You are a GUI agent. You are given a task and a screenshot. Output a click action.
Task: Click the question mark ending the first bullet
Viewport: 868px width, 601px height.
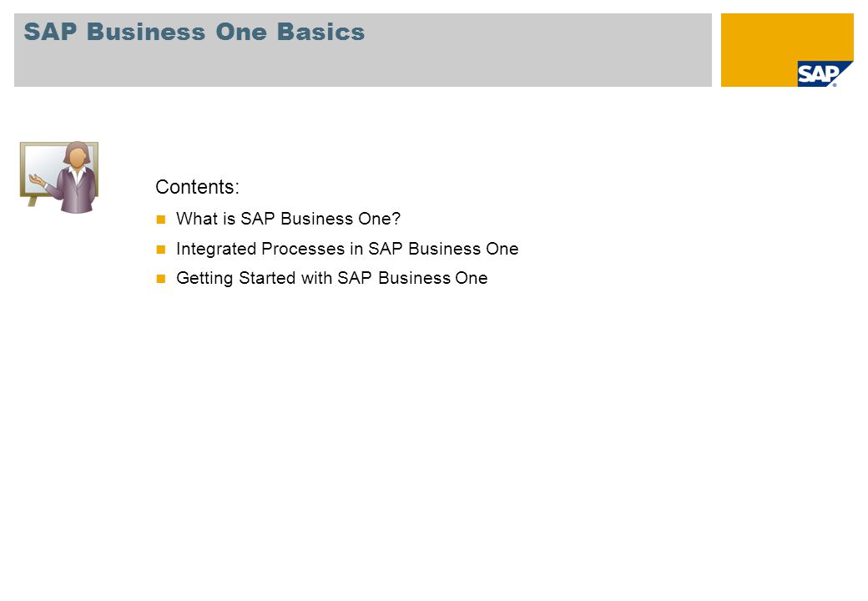tap(396, 219)
